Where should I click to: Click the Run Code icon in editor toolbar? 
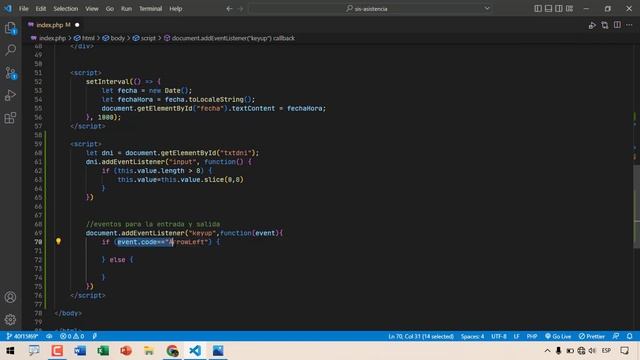[x=592, y=25]
